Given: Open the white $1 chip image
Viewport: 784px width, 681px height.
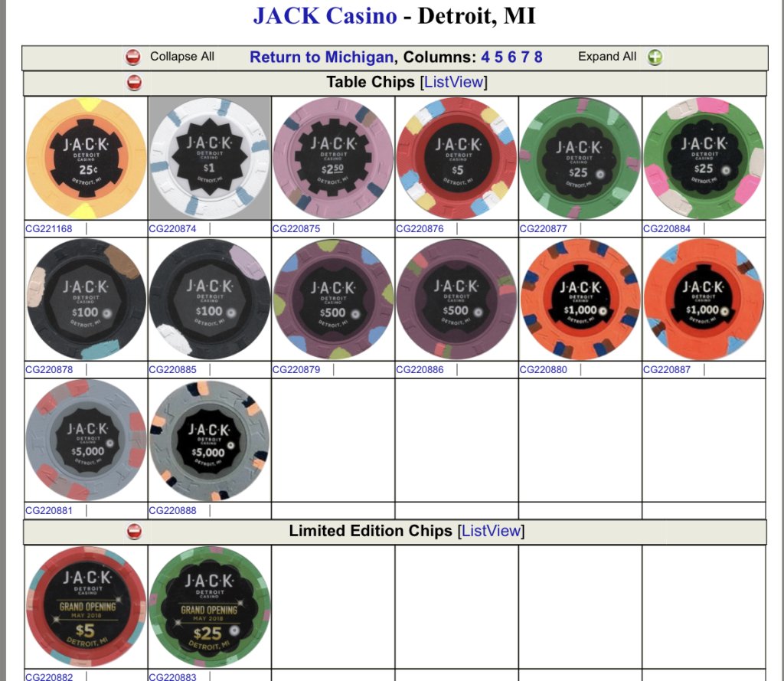Looking at the screenshot, I should (210, 158).
